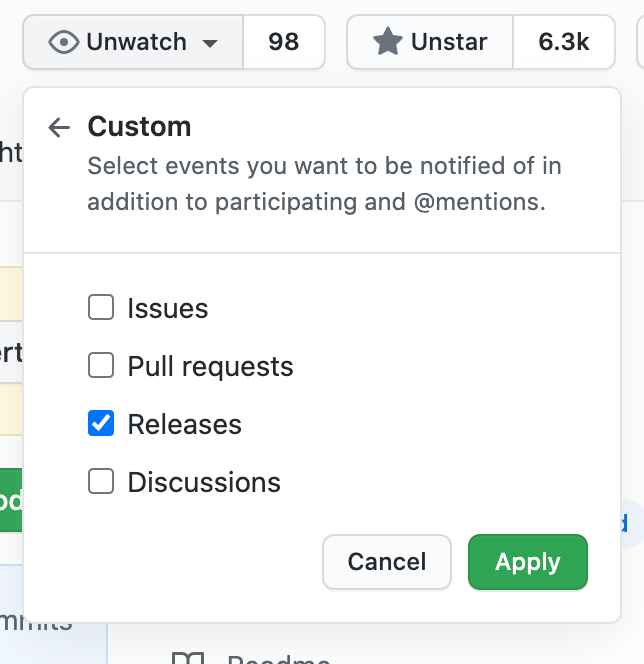
Task: Expand the Unwatch dropdown caret
Action: 210,43
